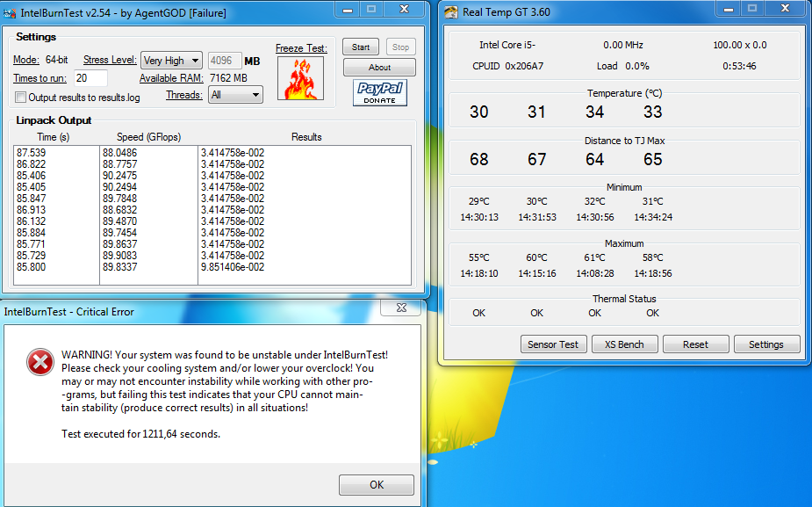Click the Results column header
This screenshot has width=812, height=507.
[306, 137]
